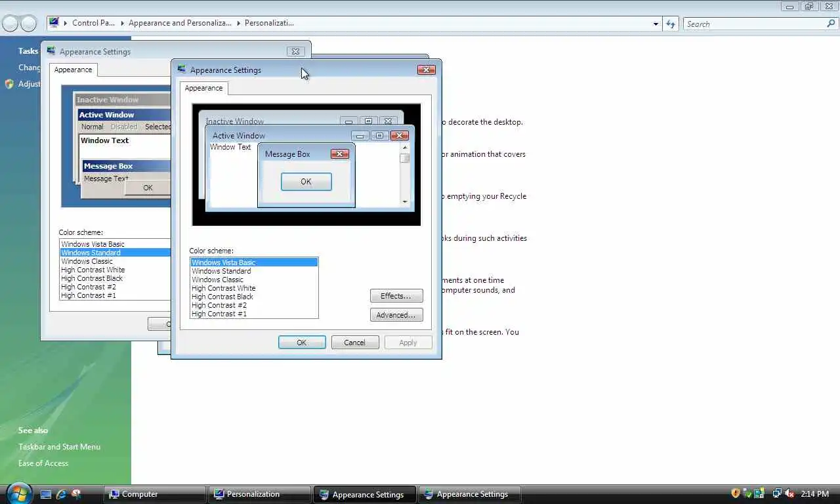840x504 pixels.
Task: Select Windows Classic in front dialog list
Action: [x=254, y=280]
